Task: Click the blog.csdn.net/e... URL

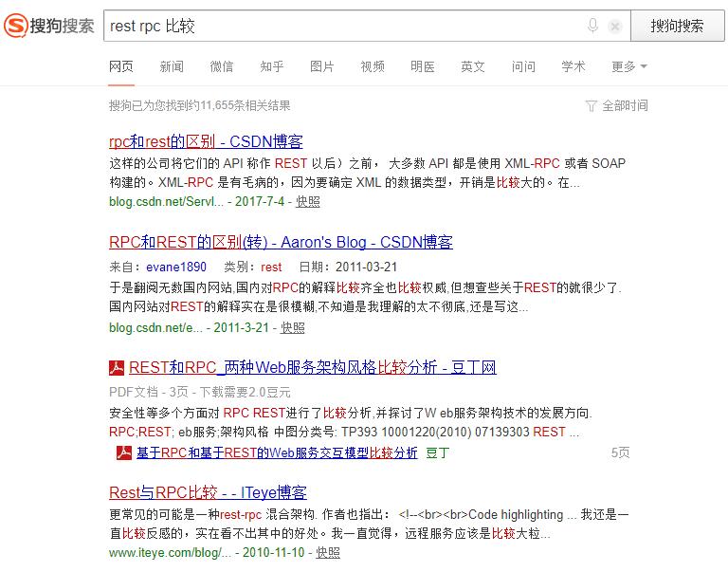Action: point(155,327)
